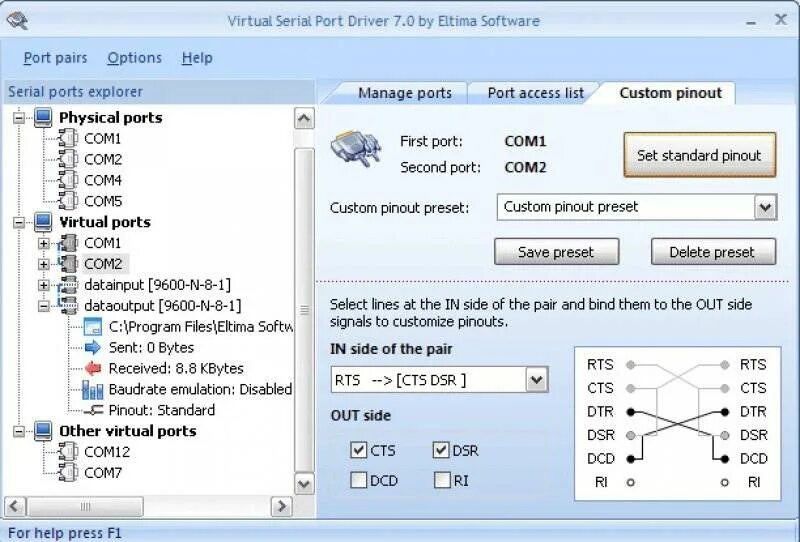Close the Virtual Serial Port Driver window
Screen dimensions: 800x542
781,19
